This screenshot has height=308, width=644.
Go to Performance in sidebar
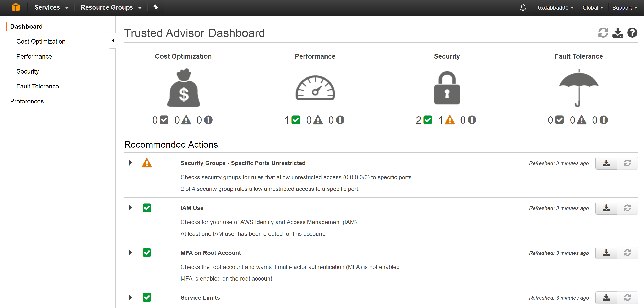click(x=34, y=56)
